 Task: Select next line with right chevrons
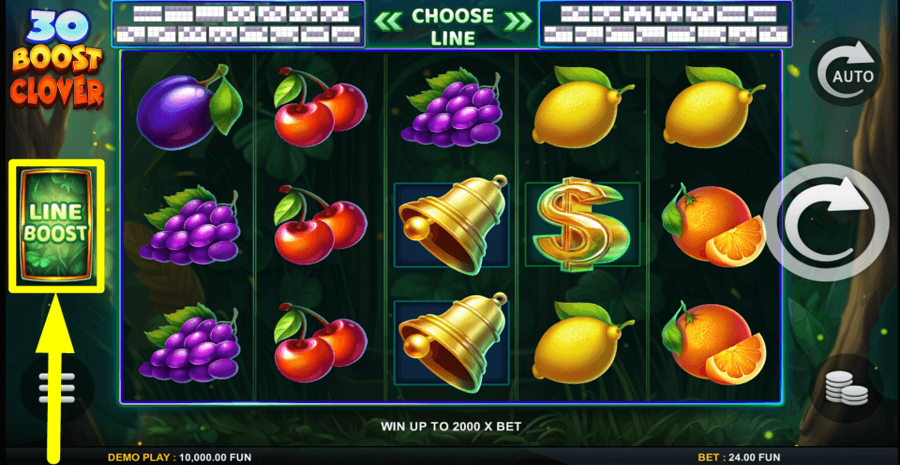point(518,22)
